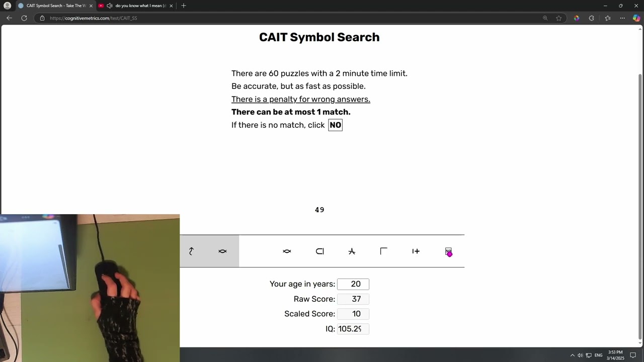This screenshot has height=362, width=644.
Task: Open the network status tray icon
Action: point(589,355)
